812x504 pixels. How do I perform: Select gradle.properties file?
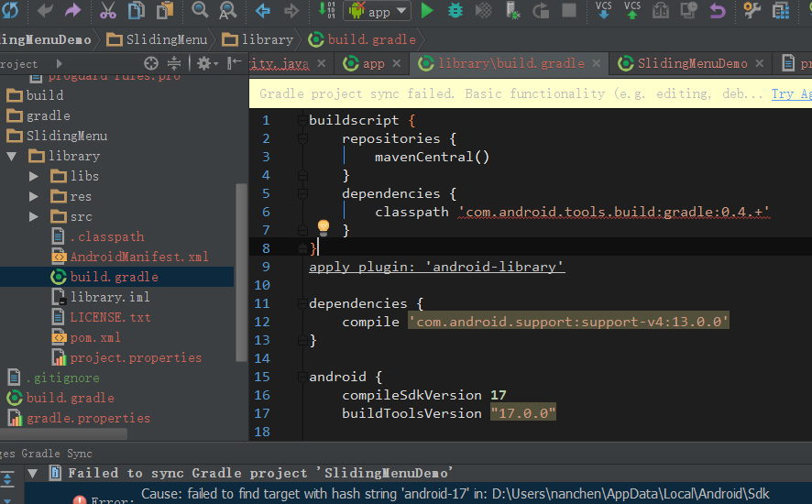79,418
